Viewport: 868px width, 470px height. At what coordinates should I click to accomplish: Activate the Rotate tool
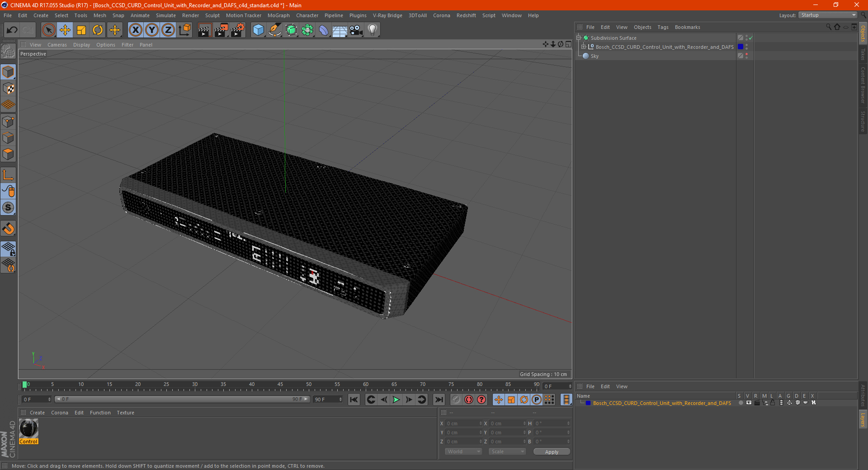[x=98, y=30]
